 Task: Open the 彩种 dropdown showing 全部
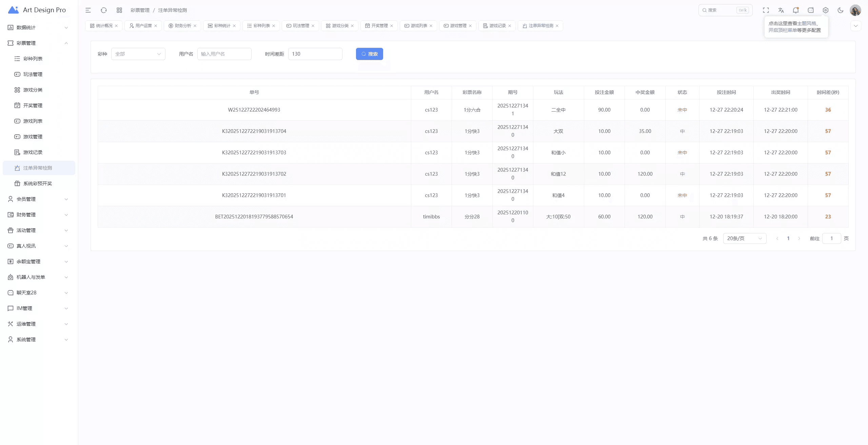tap(138, 54)
